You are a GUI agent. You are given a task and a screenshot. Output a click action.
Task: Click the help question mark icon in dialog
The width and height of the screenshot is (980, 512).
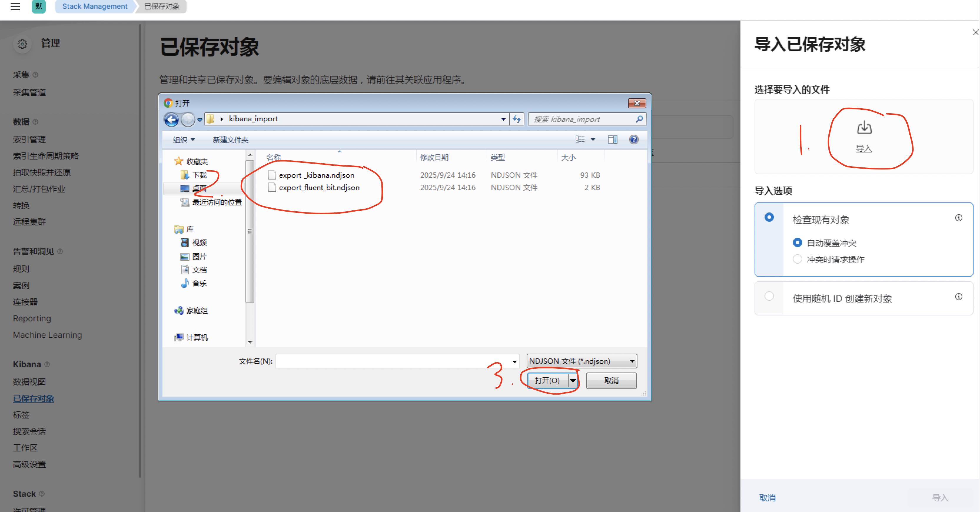click(633, 139)
